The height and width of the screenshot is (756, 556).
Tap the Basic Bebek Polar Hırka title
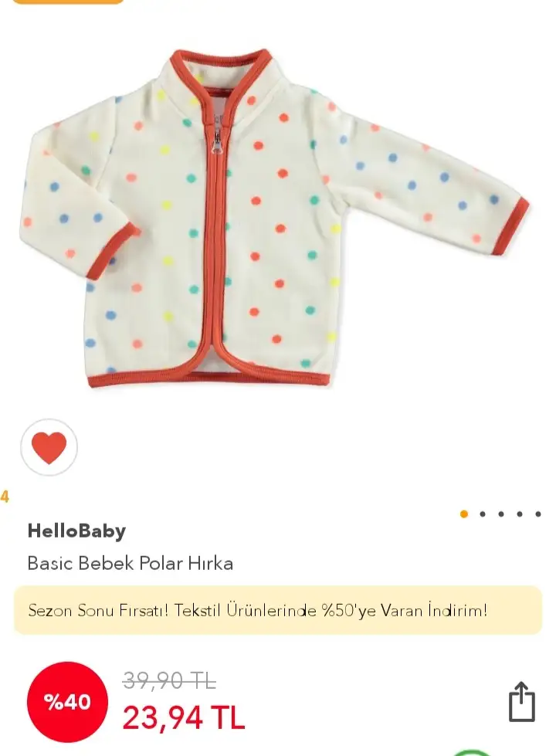click(131, 563)
